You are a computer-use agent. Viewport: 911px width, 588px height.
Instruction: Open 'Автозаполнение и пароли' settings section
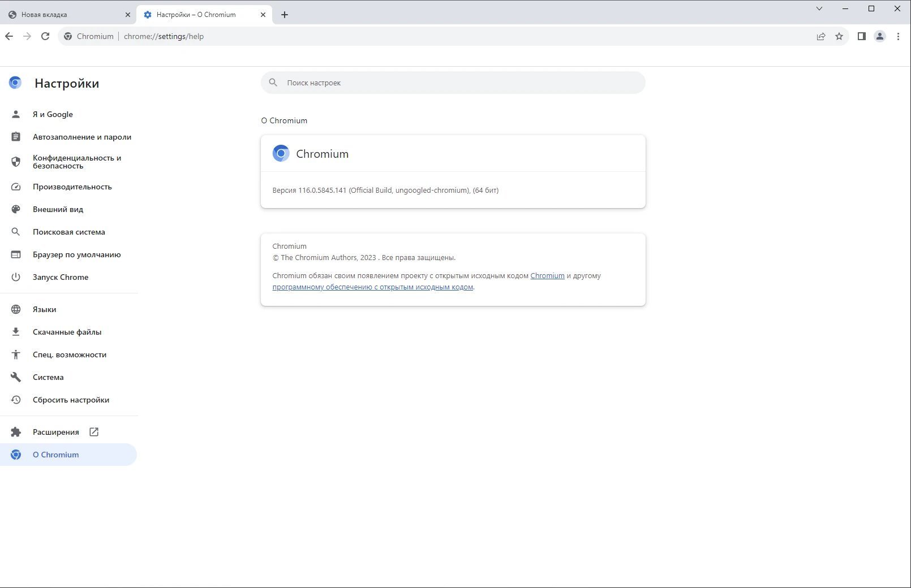point(82,137)
